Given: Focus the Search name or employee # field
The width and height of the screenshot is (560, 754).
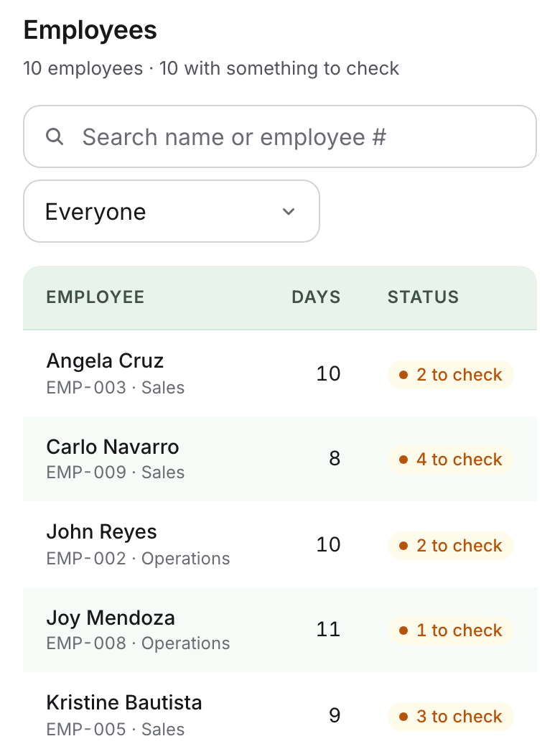Looking at the screenshot, I should 280,136.
